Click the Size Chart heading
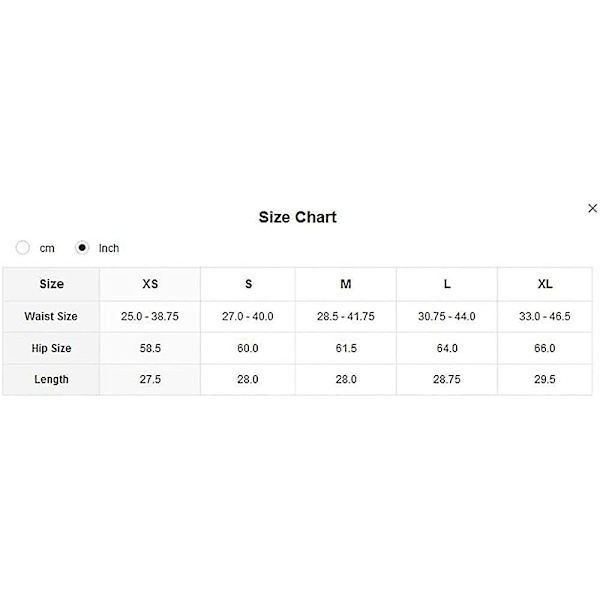The width and height of the screenshot is (600, 600). 298,217
